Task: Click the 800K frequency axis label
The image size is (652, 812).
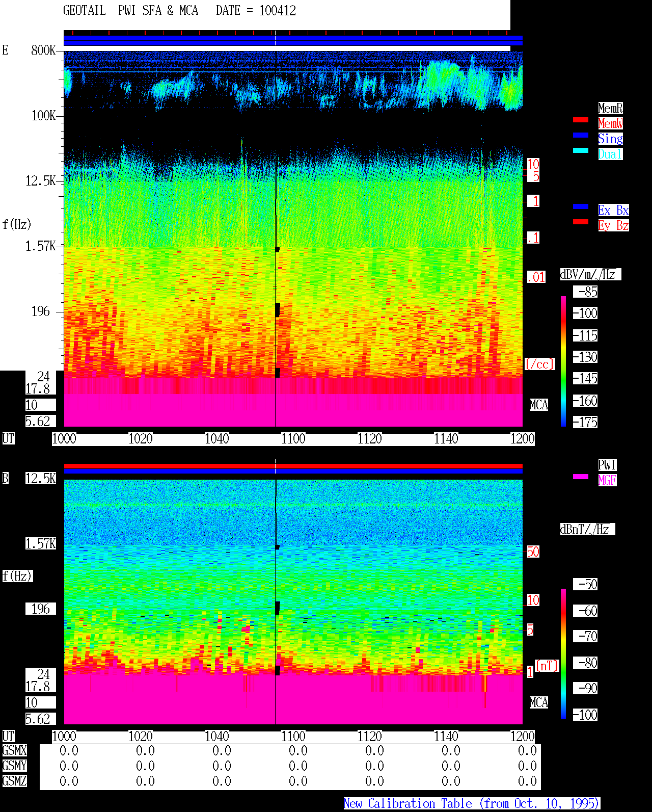Action: (x=43, y=50)
